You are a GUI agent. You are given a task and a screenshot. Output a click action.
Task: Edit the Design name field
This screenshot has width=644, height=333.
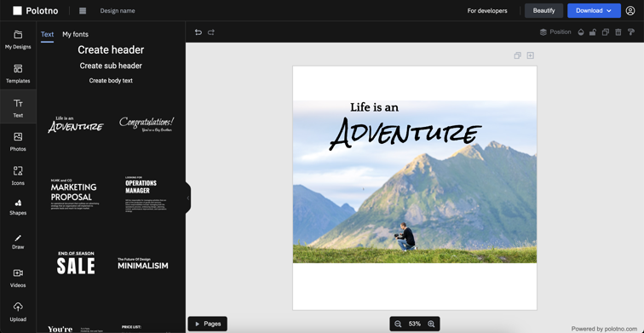[x=118, y=11]
